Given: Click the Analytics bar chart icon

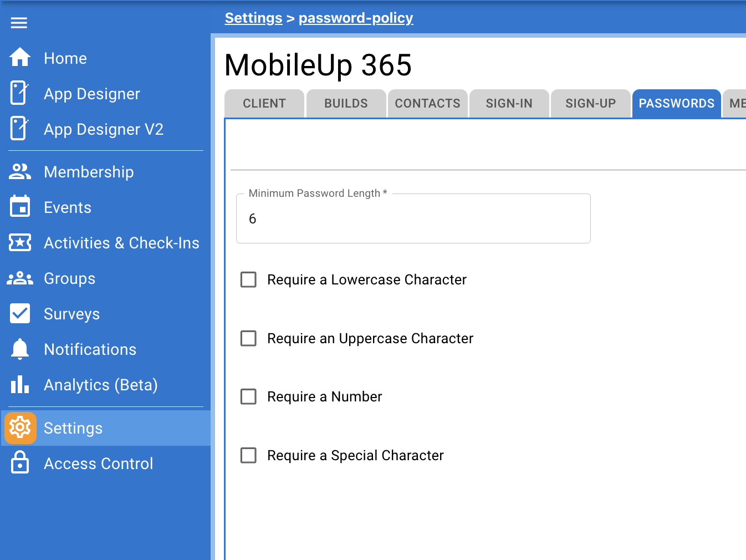Looking at the screenshot, I should coord(20,384).
